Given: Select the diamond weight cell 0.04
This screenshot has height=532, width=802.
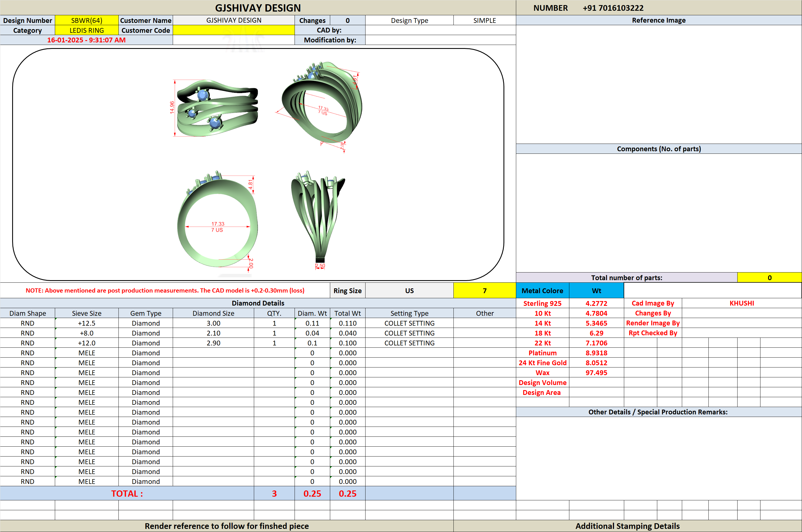Looking at the screenshot, I should click(x=312, y=333).
